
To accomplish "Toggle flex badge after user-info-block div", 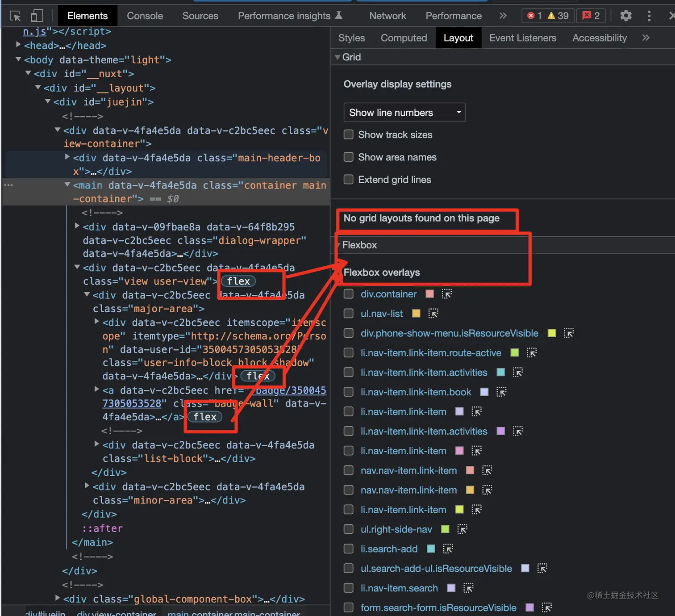I will point(258,376).
